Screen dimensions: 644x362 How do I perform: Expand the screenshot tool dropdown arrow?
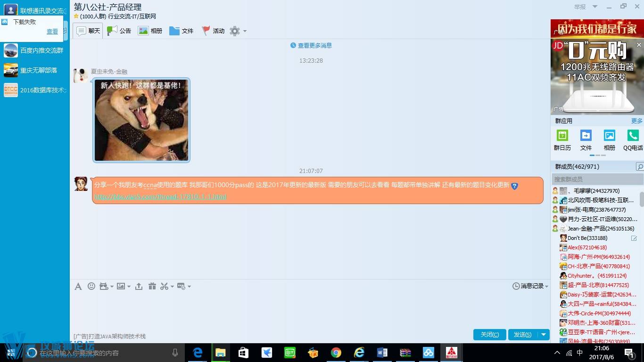pos(172,287)
